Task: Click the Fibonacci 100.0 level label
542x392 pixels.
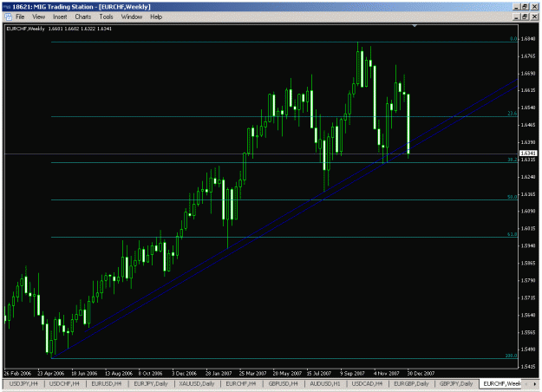Action: point(512,356)
